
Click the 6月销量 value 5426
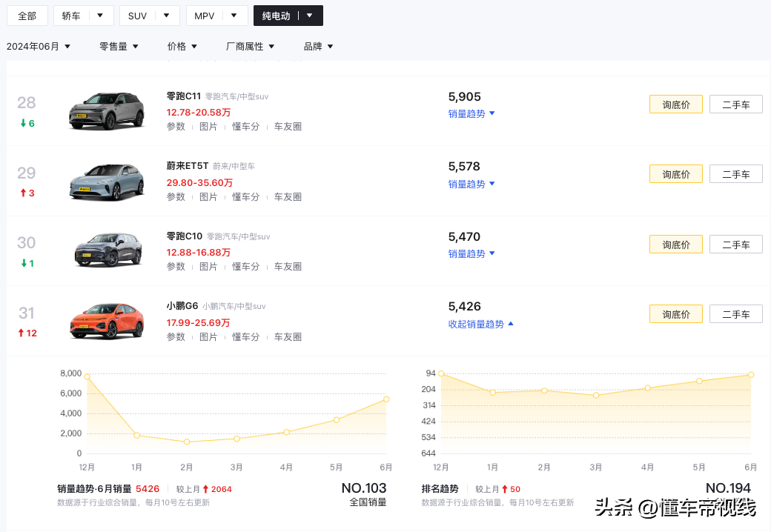pyautogui.click(x=148, y=489)
